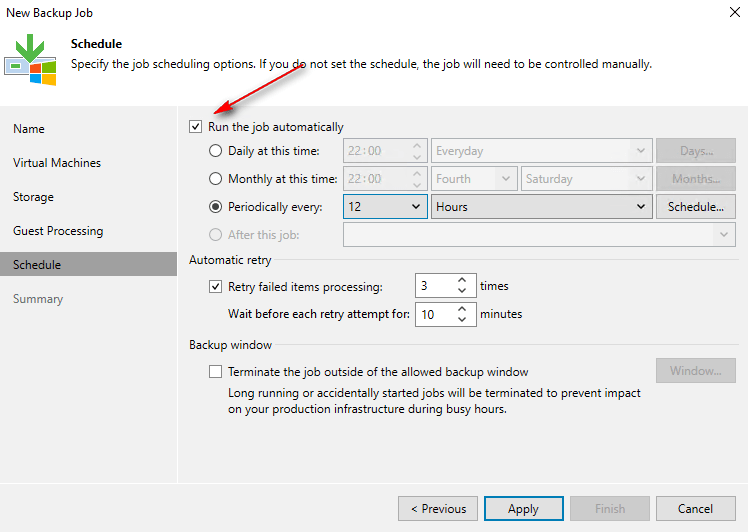The image size is (748, 532).
Task: Decrease the wait minutes spinner value
Action: [461, 320]
